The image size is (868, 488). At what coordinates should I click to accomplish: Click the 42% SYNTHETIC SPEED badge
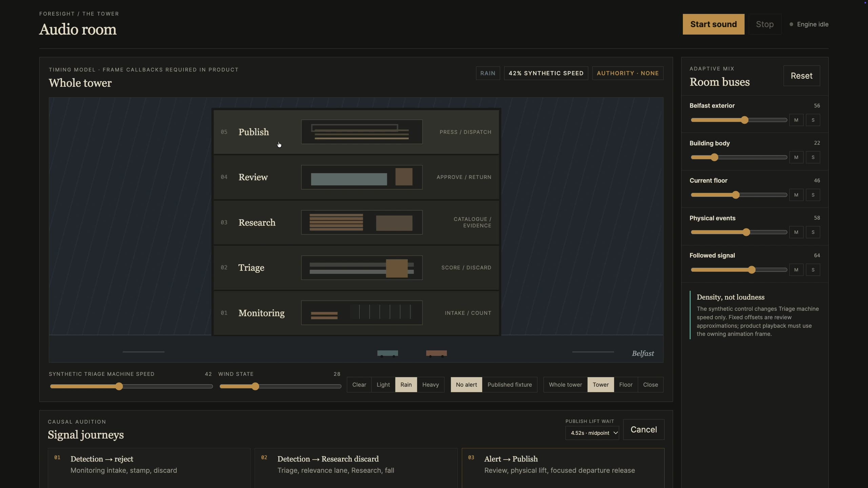[546, 73]
